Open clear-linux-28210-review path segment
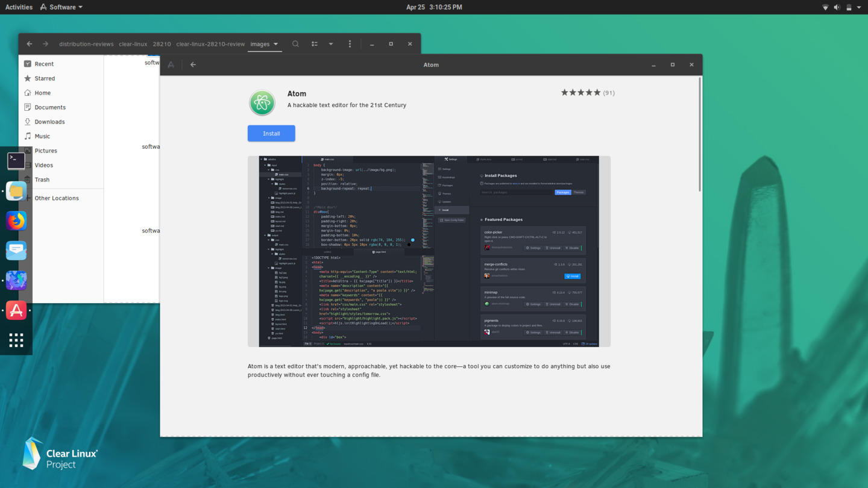The width and height of the screenshot is (868, 488). pos(210,44)
